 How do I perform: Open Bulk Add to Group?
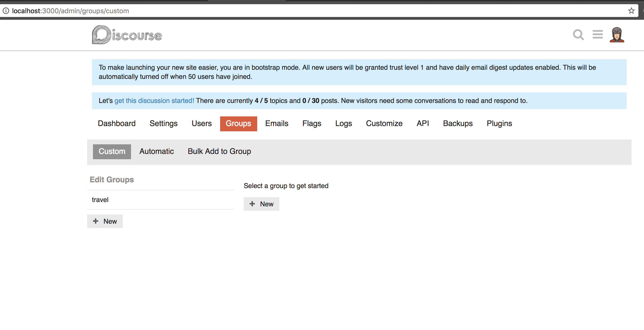pyautogui.click(x=219, y=151)
